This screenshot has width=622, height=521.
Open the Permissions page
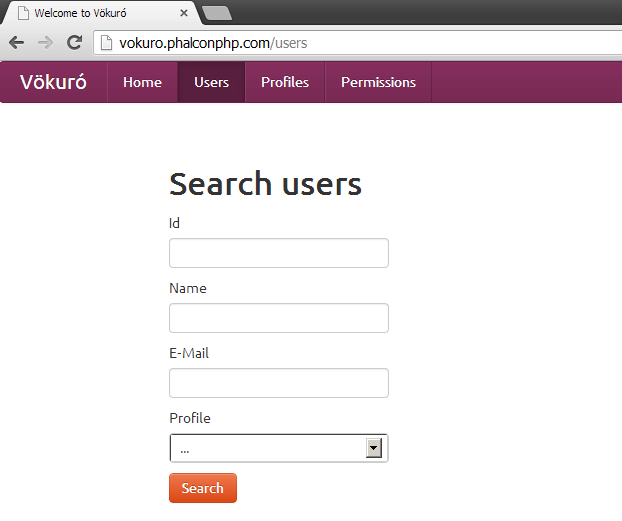click(378, 82)
